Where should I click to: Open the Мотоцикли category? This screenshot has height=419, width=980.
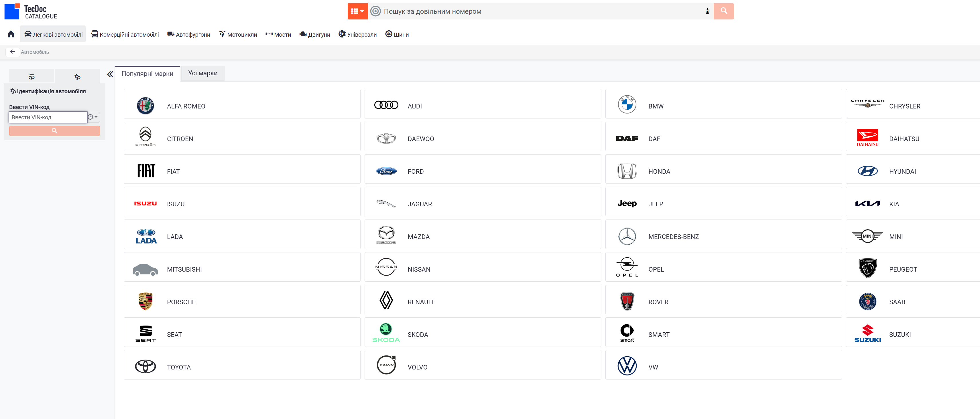pyautogui.click(x=238, y=34)
